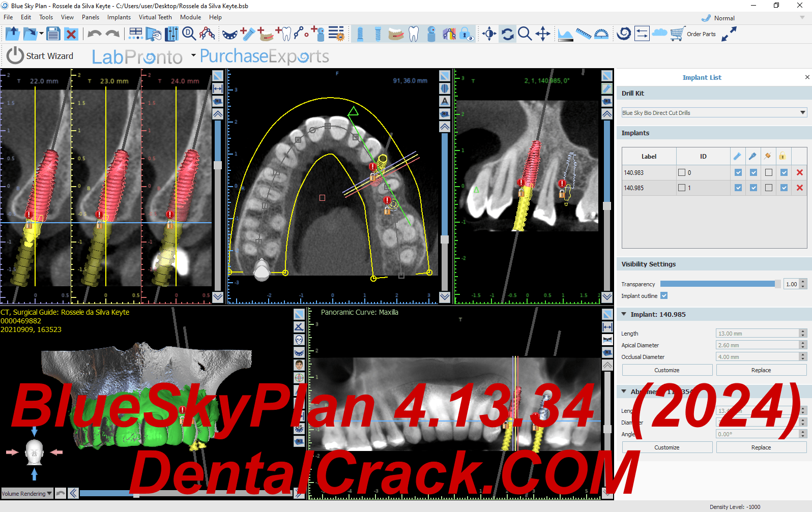Click the blue swirl logo icon
This screenshot has width=812, height=512.
624,34
